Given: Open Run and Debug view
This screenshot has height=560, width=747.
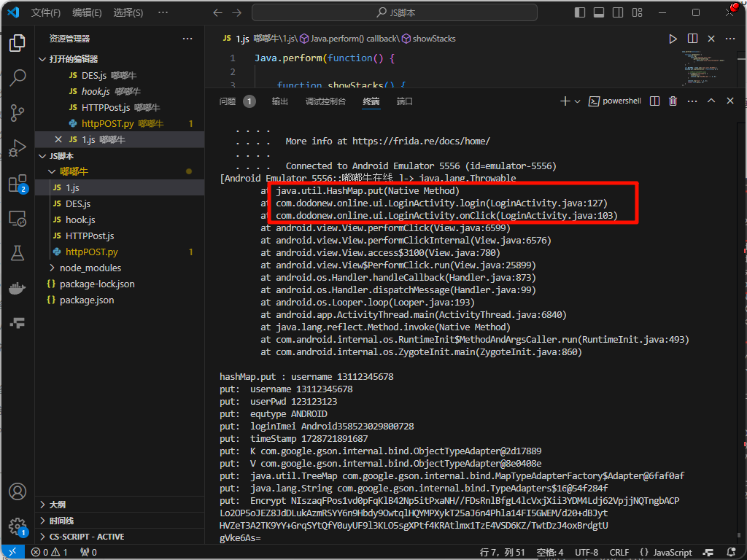Looking at the screenshot, I should [x=18, y=148].
